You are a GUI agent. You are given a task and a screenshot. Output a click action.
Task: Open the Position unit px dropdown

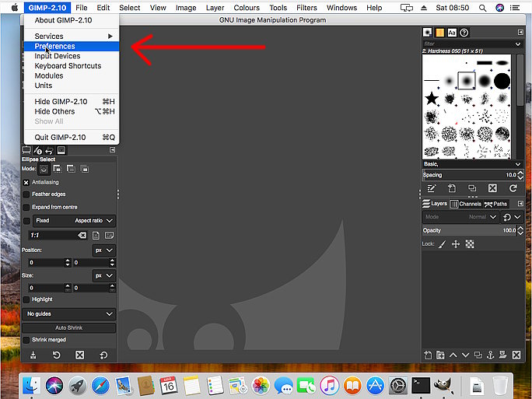103,250
